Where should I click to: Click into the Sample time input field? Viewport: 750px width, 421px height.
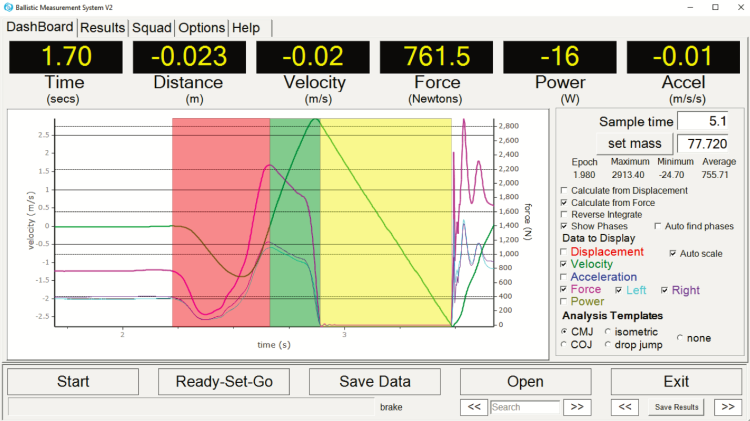pyautogui.click(x=702, y=122)
